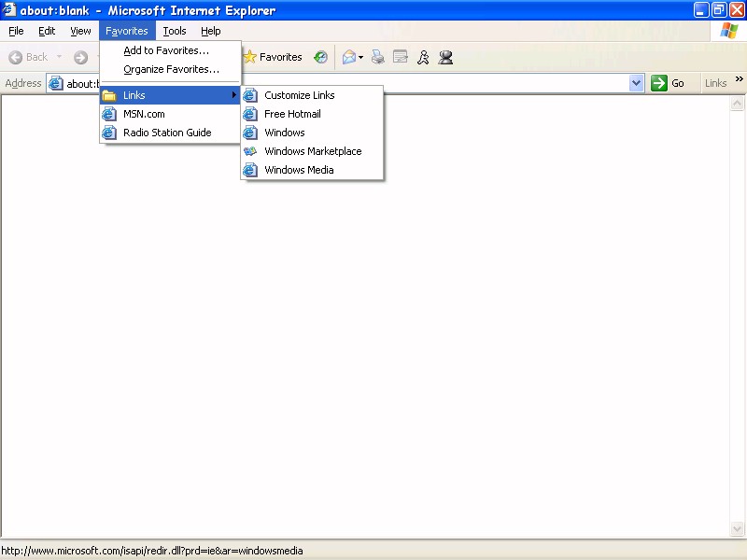
Task: Expand the Address bar dropdown list
Action: pyautogui.click(x=637, y=83)
